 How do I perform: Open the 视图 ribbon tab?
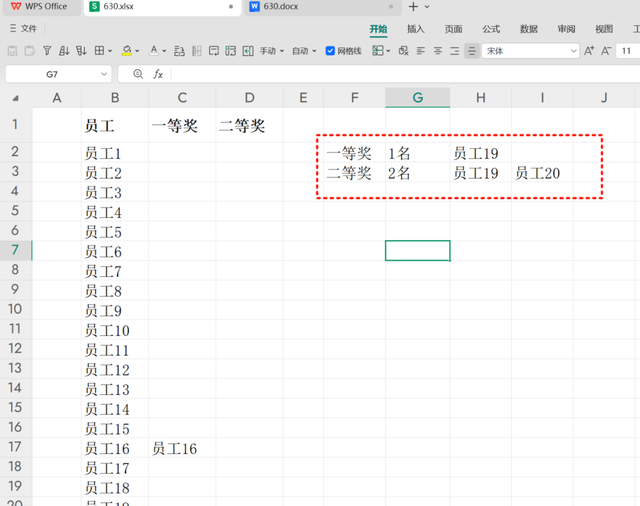pos(604,29)
